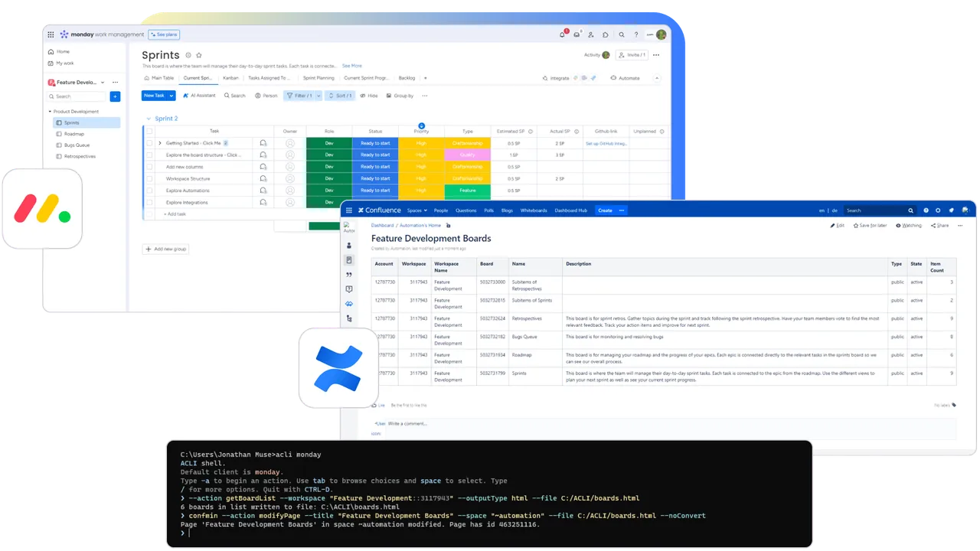
Task: Click the quote icon in Confluence sidebar
Action: (349, 275)
